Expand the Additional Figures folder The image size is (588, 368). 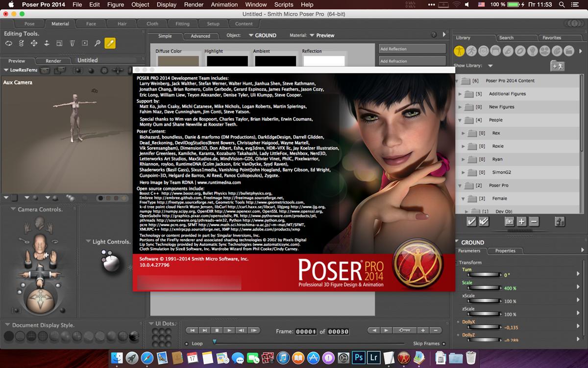[460, 94]
